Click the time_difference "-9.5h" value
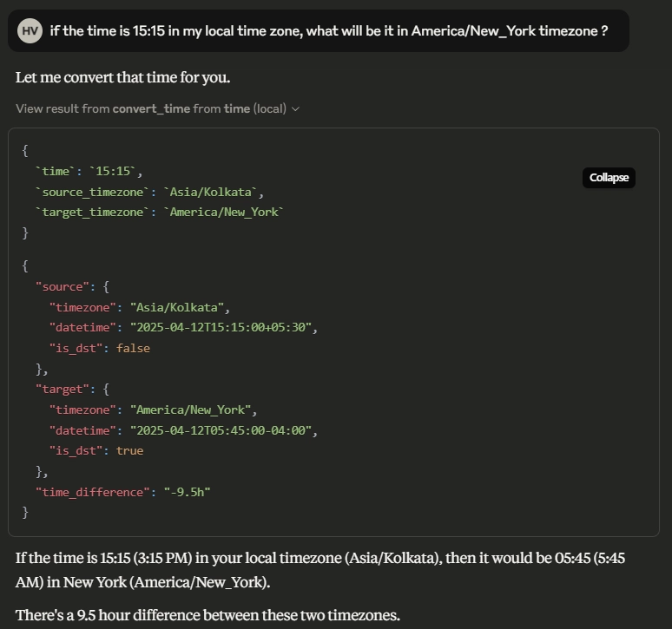 (187, 492)
